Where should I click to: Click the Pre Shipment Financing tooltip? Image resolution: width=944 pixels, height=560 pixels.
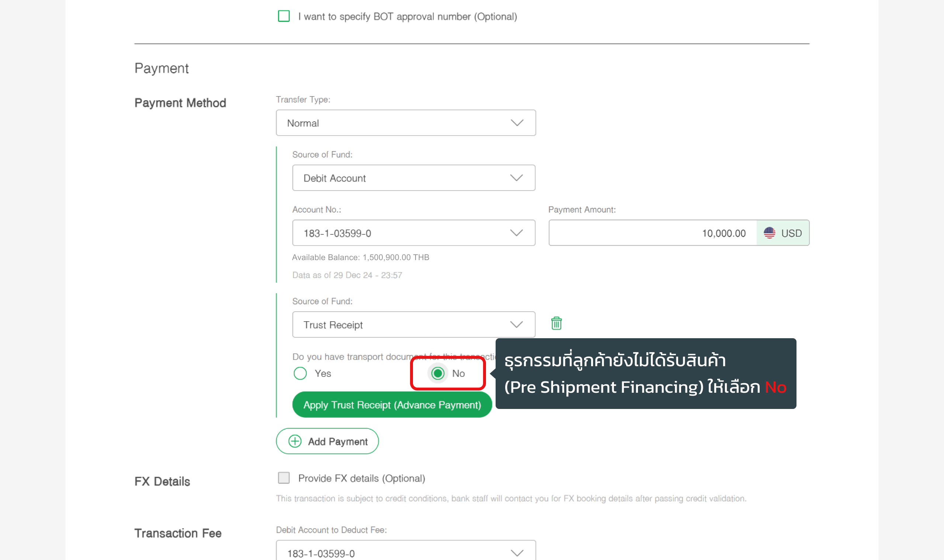(646, 373)
